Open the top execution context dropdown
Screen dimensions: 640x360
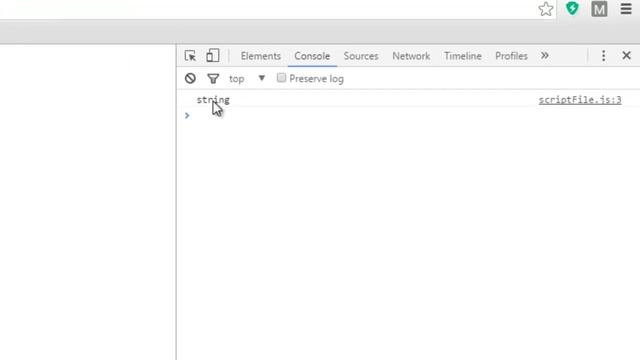pos(247,78)
